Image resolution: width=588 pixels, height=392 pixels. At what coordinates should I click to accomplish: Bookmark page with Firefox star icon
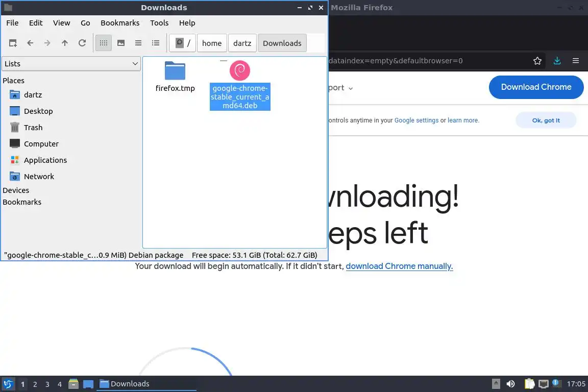pos(537,61)
